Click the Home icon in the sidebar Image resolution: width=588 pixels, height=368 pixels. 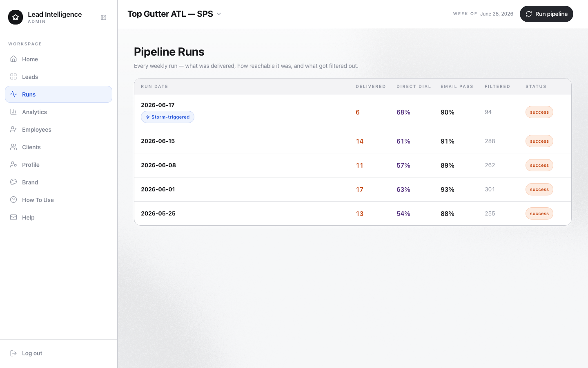tap(13, 59)
